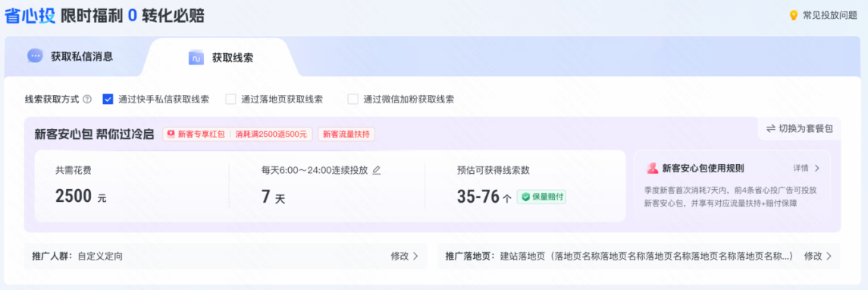This screenshot has width=868, height=290.
Task: Click 保量赔付 badge
Action: pos(541,197)
